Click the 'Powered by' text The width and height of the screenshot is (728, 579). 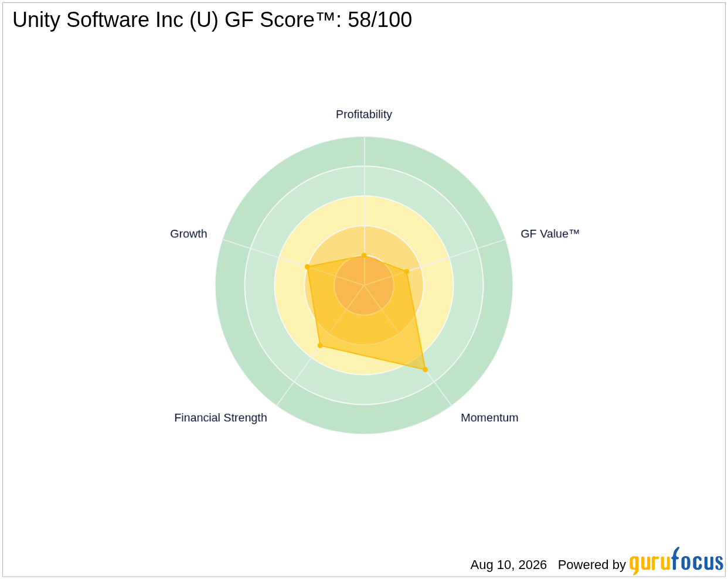(592, 565)
